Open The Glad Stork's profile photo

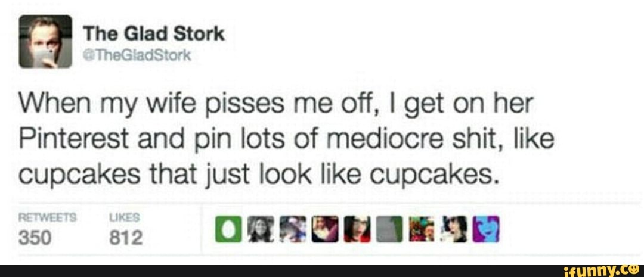pyautogui.click(x=45, y=42)
